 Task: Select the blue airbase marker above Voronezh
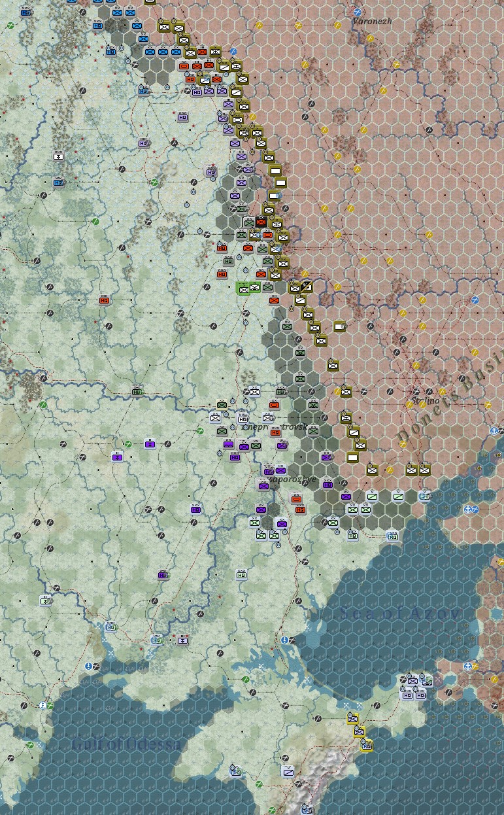[357, 12]
